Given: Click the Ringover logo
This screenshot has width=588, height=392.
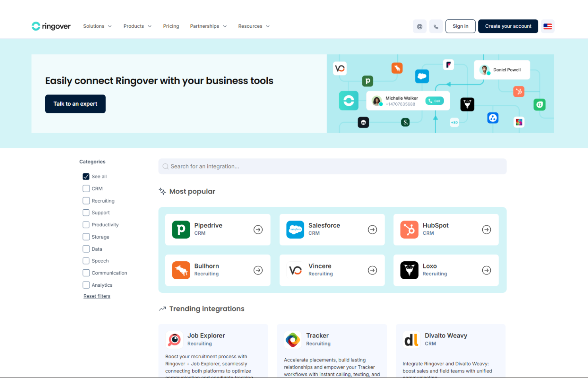Looking at the screenshot, I should click(x=51, y=26).
